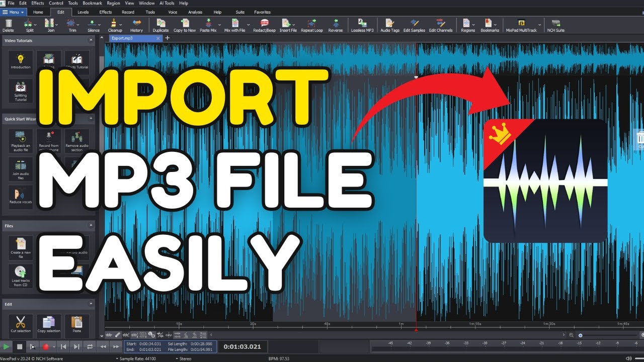644x362 pixels.
Task: Click Playback an audio file wizard
Action: click(x=21, y=142)
